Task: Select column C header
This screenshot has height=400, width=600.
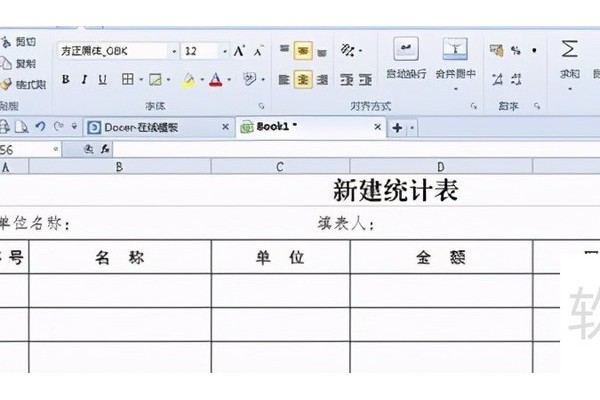Action: [280, 167]
